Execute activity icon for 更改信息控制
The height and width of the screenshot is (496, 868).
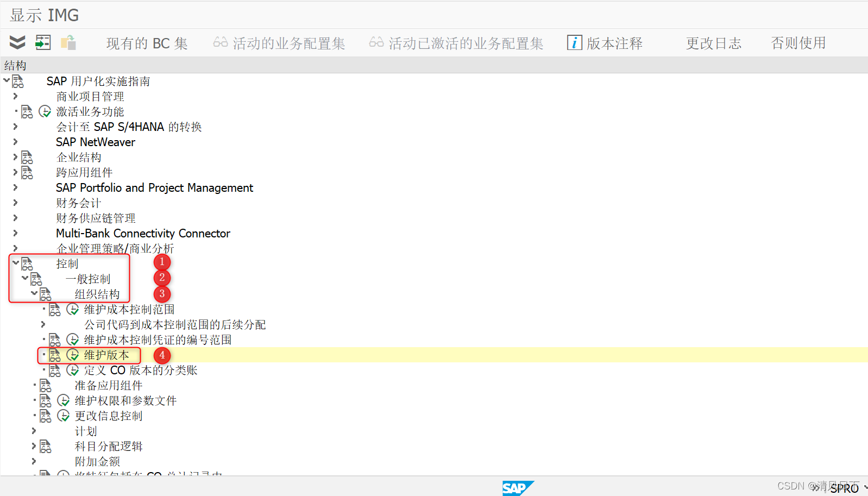click(x=64, y=416)
